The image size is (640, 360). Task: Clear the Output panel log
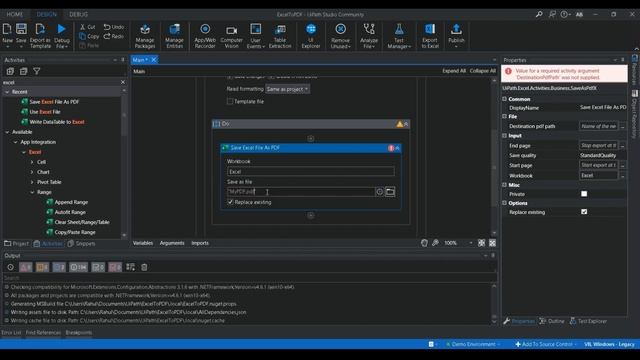click(144, 267)
